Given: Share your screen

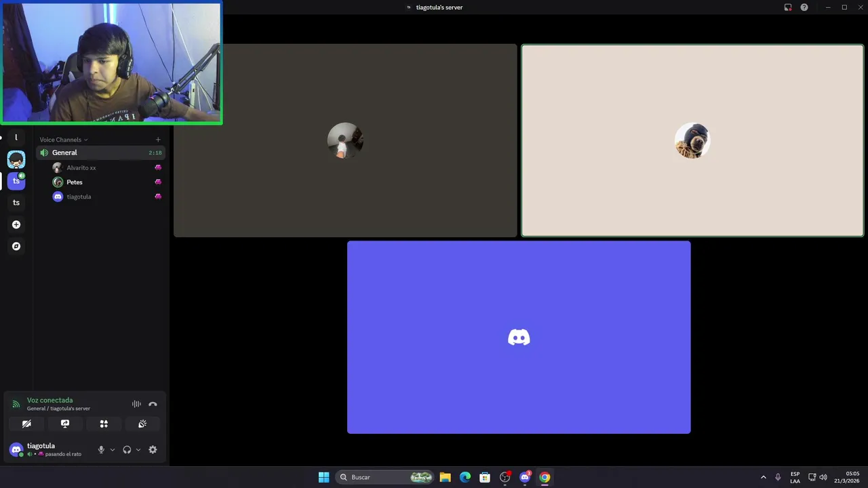Looking at the screenshot, I should [65, 424].
